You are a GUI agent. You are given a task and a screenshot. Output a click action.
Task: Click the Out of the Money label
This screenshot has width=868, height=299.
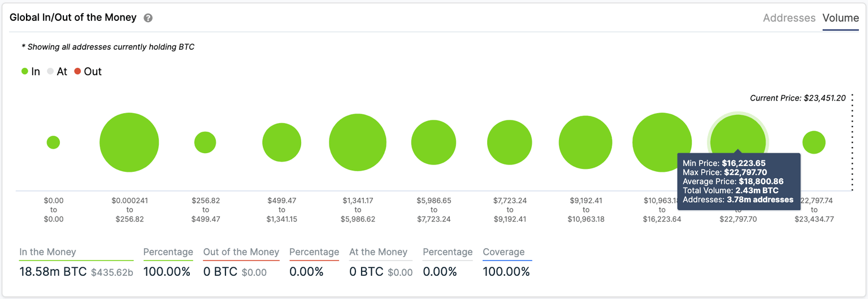pyautogui.click(x=241, y=252)
